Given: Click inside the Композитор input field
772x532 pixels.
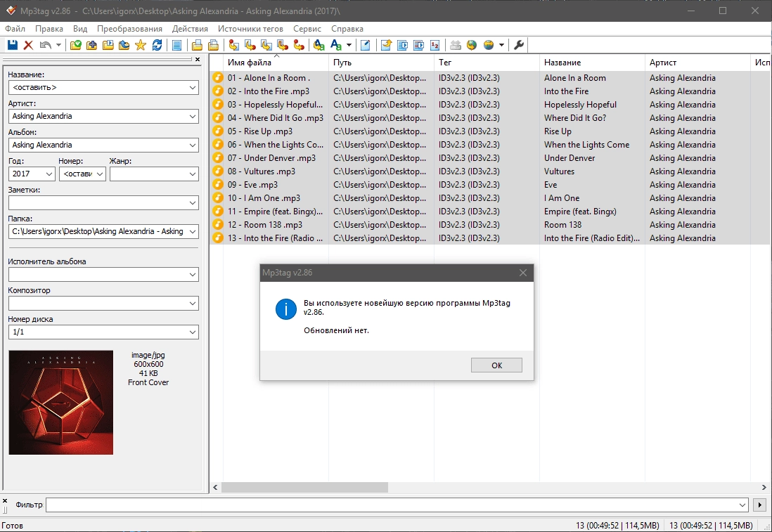Looking at the screenshot, I should [x=98, y=303].
